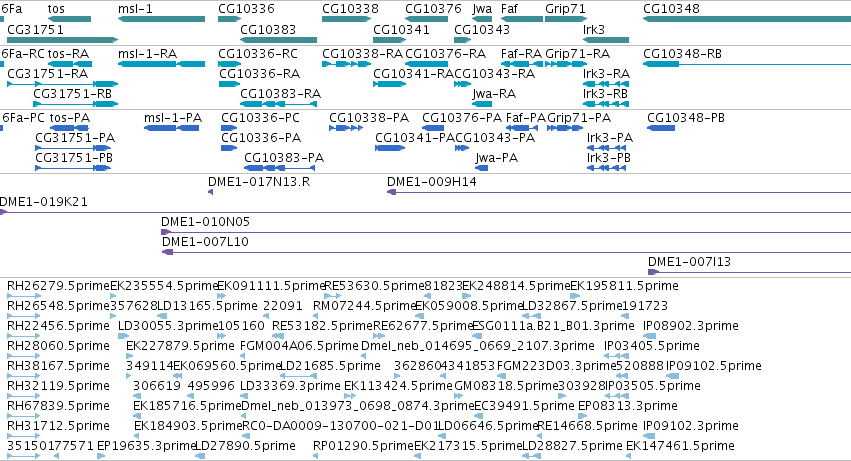
Task: Click EST LD27890.5prime
Action: click(x=200, y=456)
